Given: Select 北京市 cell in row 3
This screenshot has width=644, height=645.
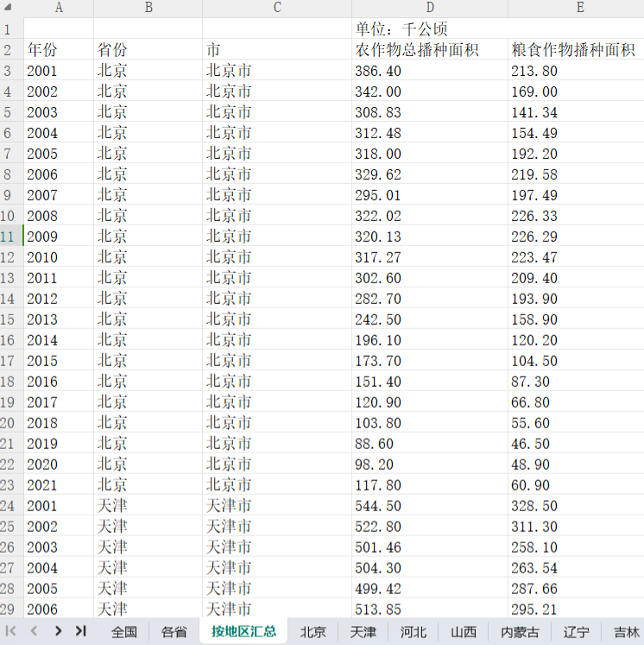Looking at the screenshot, I should [x=277, y=71].
